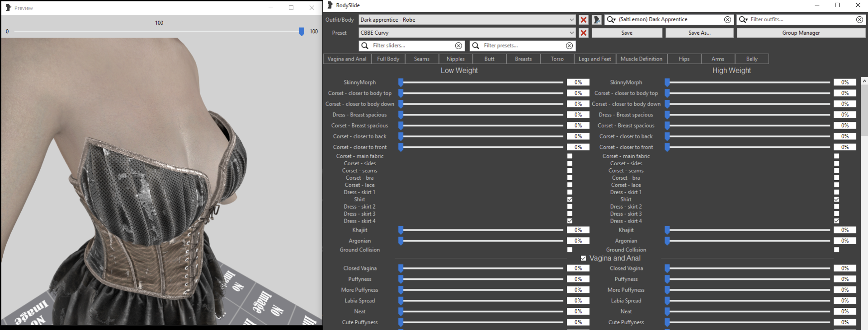Uncheck High Weight Shirt checkbox
Screen dimensions: 868x330
coord(836,200)
